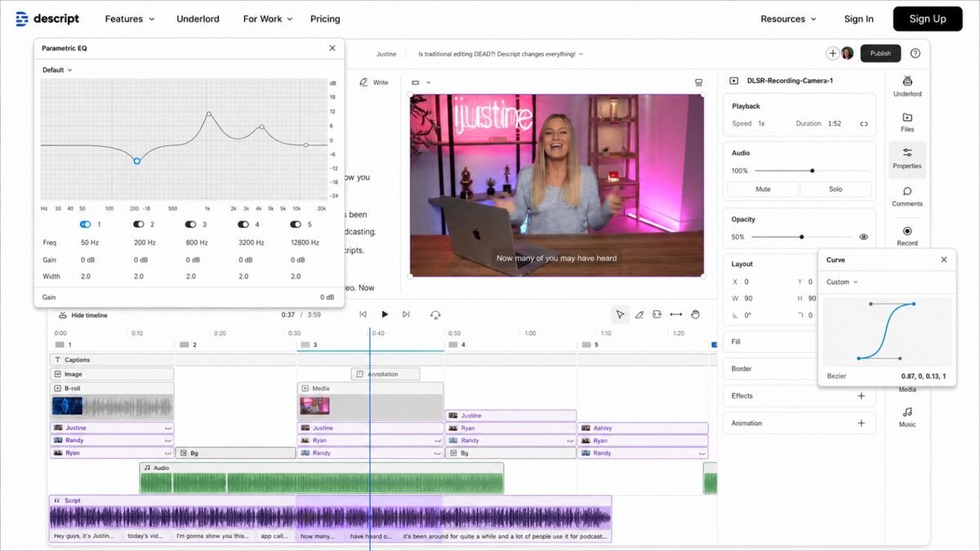The width and height of the screenshot is (980, 551).
Task: Click the 50 Hz frequency value
Action: (x=90, y=242)
